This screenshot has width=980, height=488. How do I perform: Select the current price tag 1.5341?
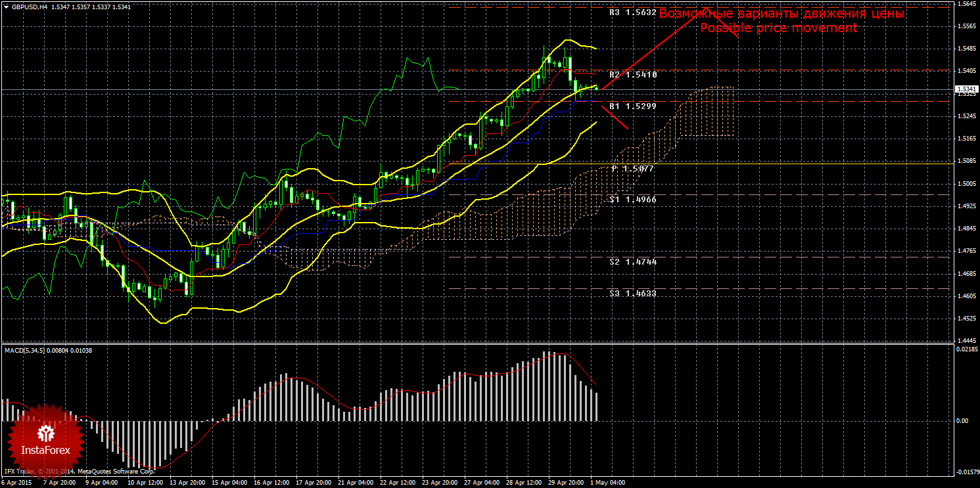[965, 89]
